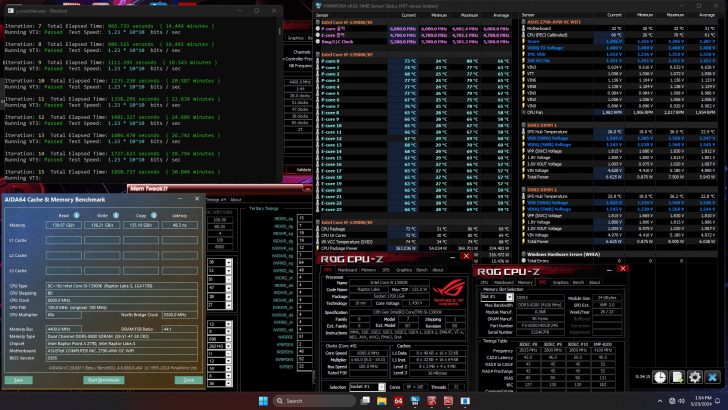Screen dimensions: 728x410
Task: Open the Mem TweakIt dropdown showing 47
Action: pos(228,288)
